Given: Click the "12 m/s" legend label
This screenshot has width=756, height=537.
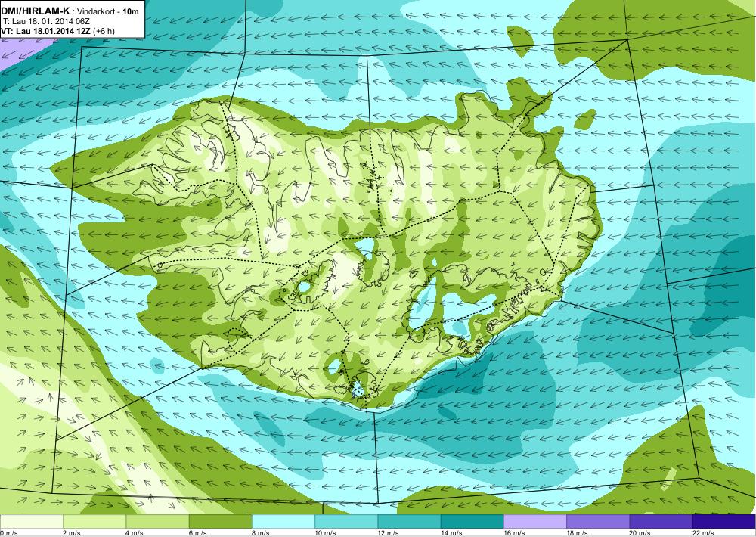Looking at the screenshot, I should [389, 533].
